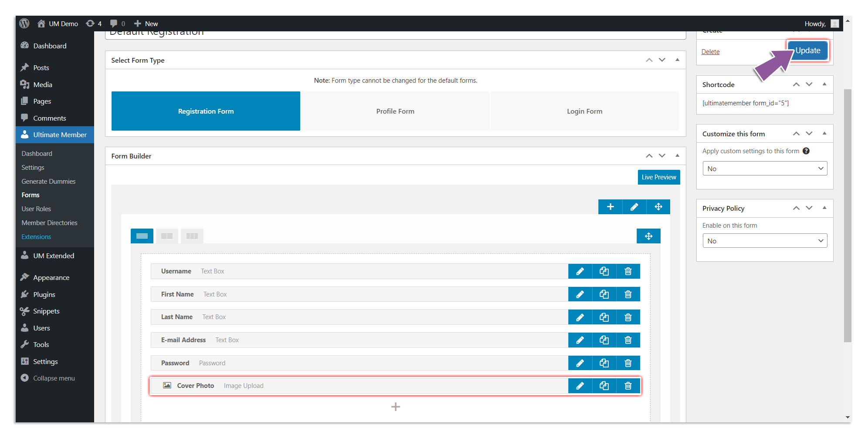The height and width of the screenshot is (438, 868).
Task: Select the Registration Form type
Action: pyautogui.click(x=206, y=111)
